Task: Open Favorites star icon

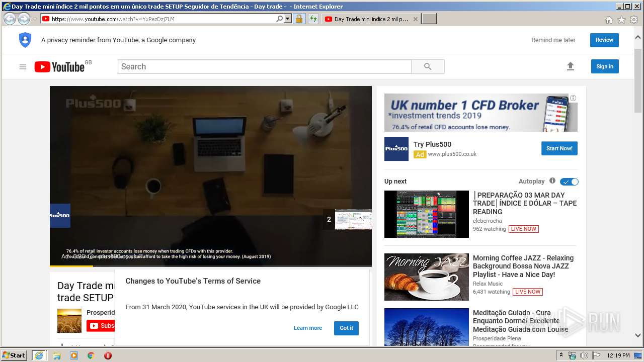Action: pos(621,20)
